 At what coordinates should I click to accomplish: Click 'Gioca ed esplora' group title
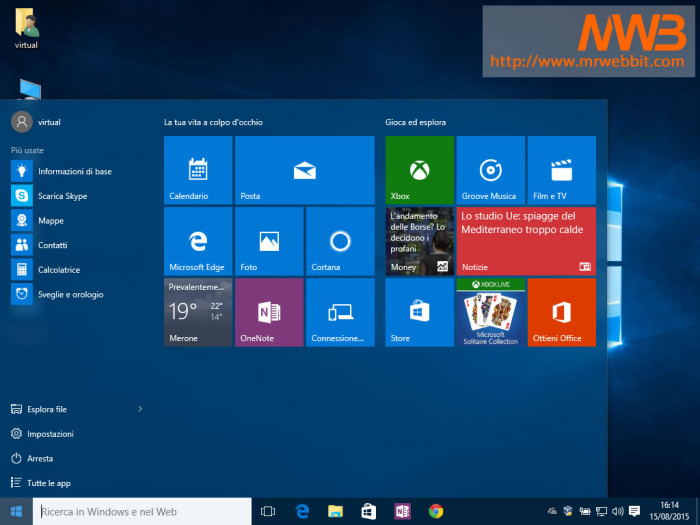coord(416,122)
